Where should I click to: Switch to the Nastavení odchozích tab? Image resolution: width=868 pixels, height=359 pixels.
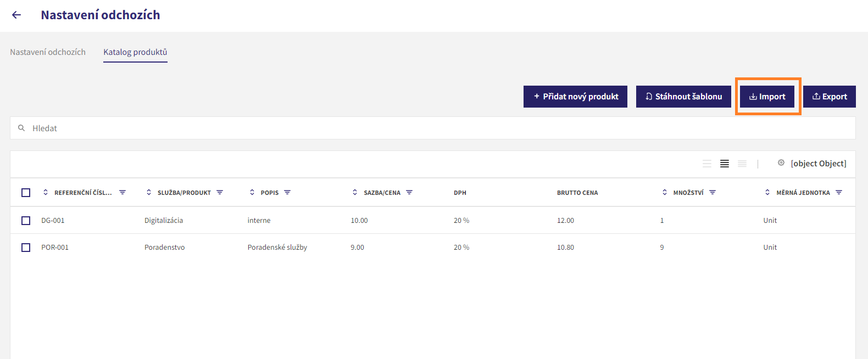tap(48, 52)
